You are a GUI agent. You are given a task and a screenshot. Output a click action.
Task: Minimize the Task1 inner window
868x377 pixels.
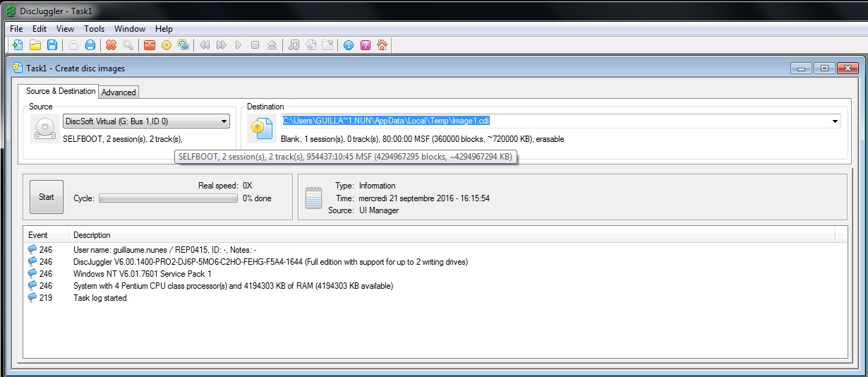point(801,68)
